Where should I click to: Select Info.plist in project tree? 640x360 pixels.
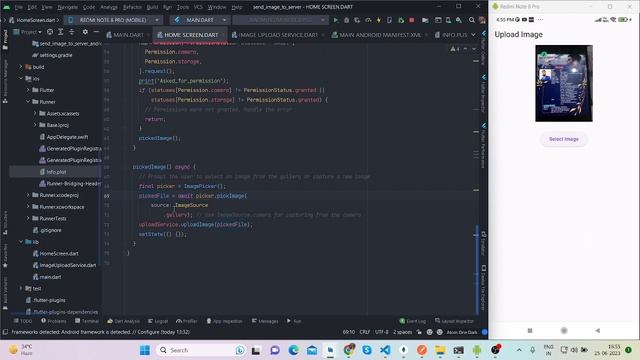[56, 172]
